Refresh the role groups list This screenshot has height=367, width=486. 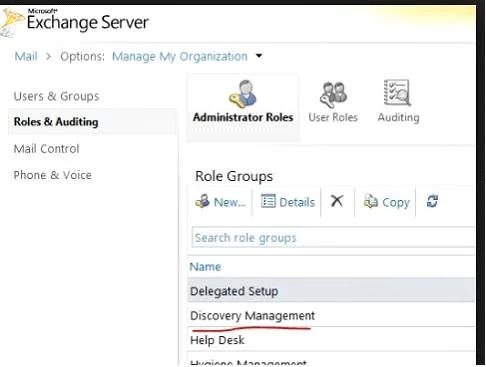point(432,201)
